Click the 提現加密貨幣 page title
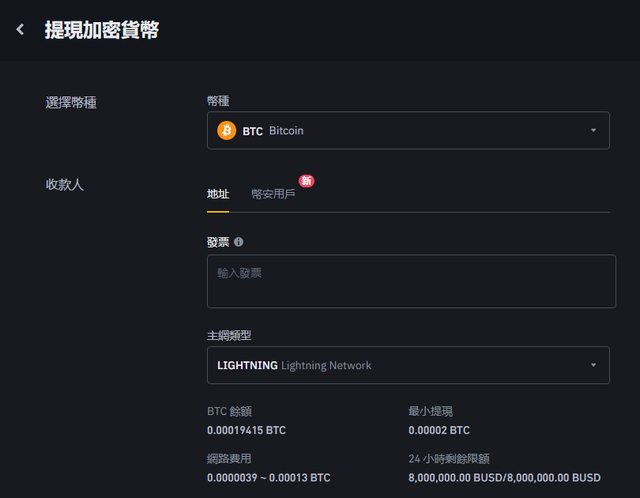The image size is (640, 498). (x=101, y=30)
